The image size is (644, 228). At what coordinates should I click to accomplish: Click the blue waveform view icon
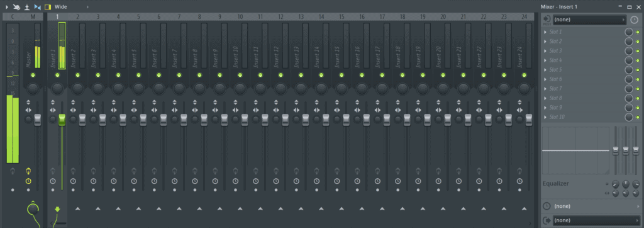37,7
